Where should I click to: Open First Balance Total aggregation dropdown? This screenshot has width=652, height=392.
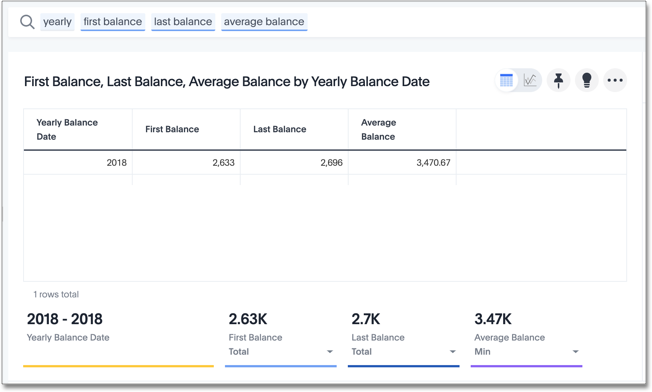[281, 352]
